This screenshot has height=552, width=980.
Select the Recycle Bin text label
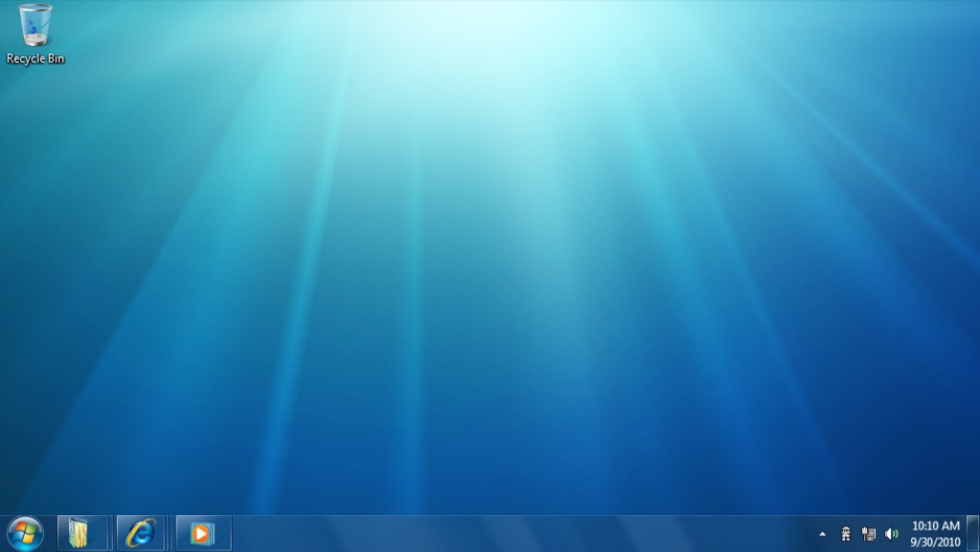pos(36,59)
